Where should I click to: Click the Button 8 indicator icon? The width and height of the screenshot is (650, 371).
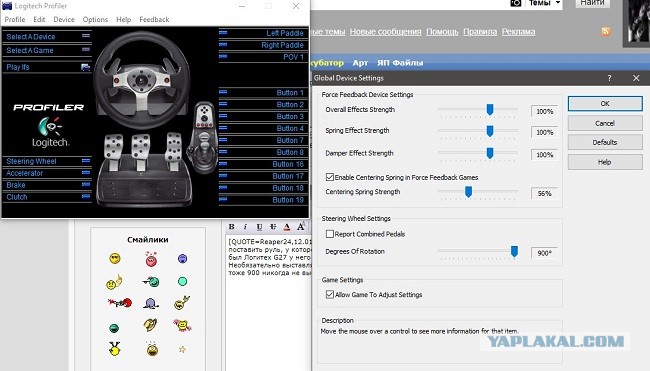(x=223, y=152)
